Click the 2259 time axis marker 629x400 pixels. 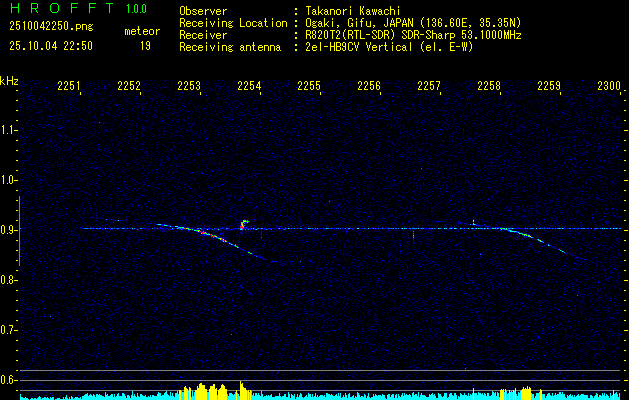(549, 85)
